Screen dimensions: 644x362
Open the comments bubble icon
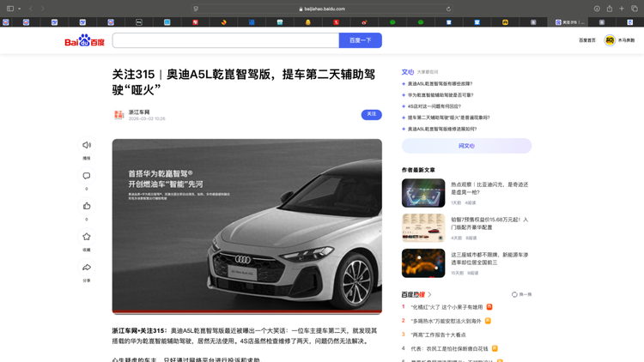coord(87,176)
